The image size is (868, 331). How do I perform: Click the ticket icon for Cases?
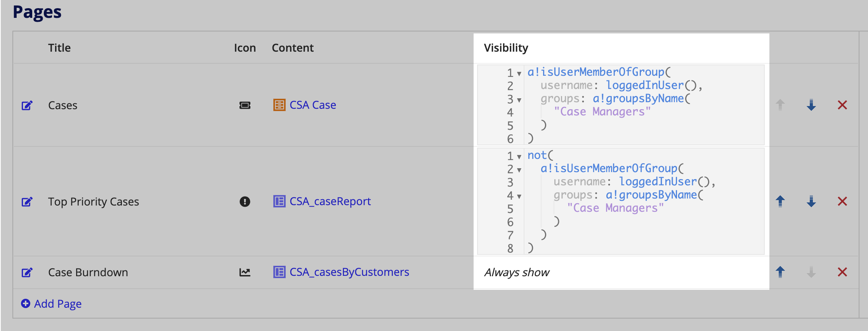[245, 105]
